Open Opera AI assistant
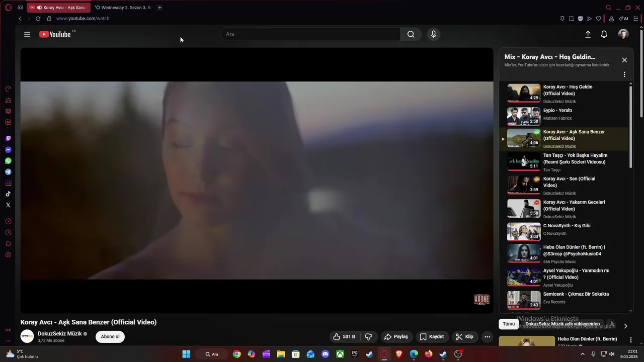 tap(623, 19)
